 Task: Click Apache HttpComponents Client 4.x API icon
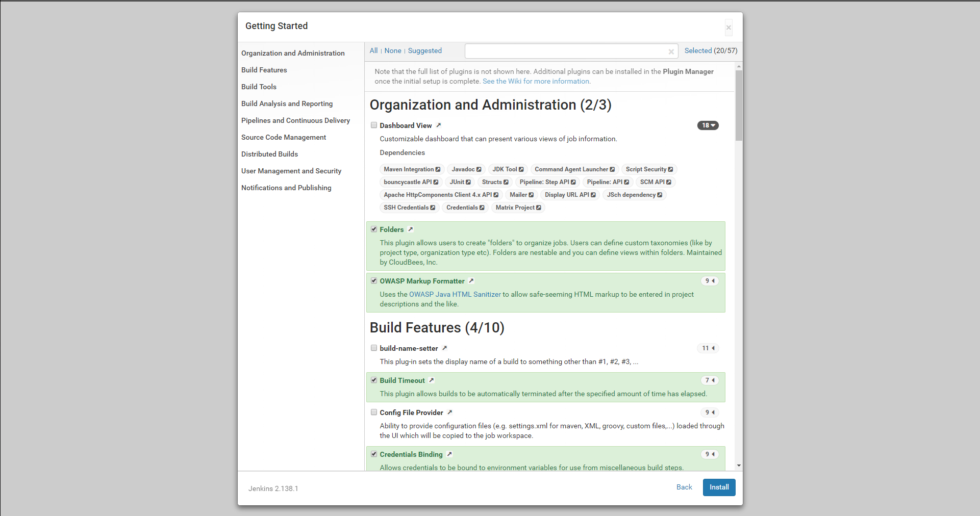[x=496, y=195]
